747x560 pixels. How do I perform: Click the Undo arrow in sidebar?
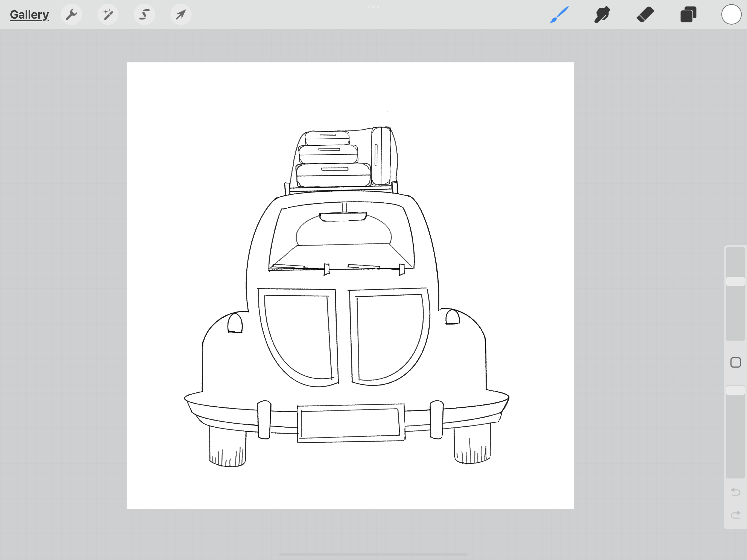click(735, 492)
